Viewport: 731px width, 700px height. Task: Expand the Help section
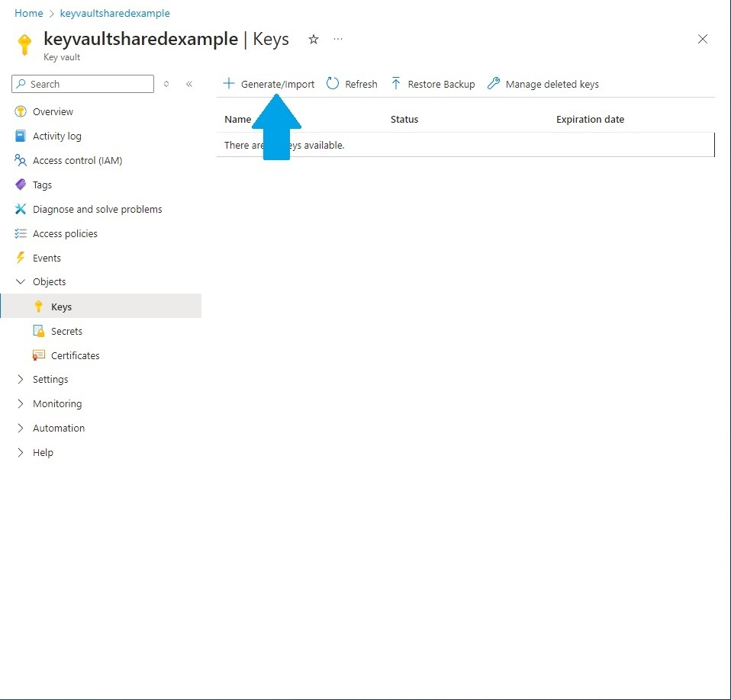21,452
